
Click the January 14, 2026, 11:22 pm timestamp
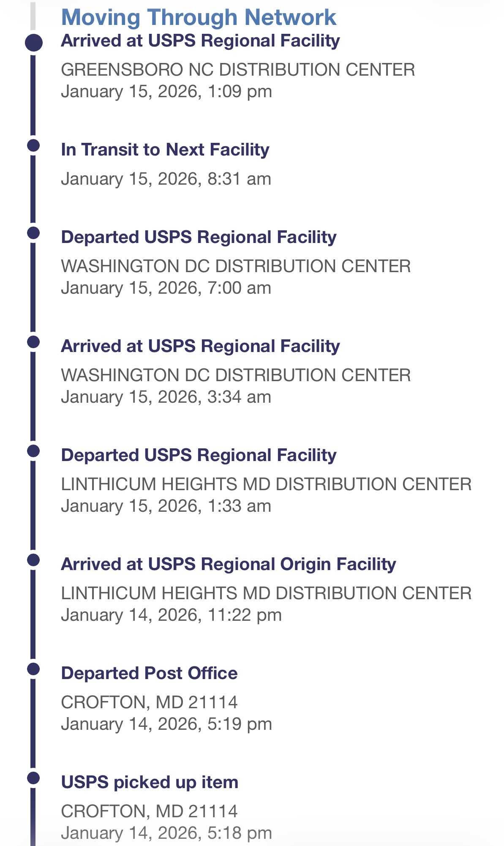pyautogui.click(x=171, y=615)
